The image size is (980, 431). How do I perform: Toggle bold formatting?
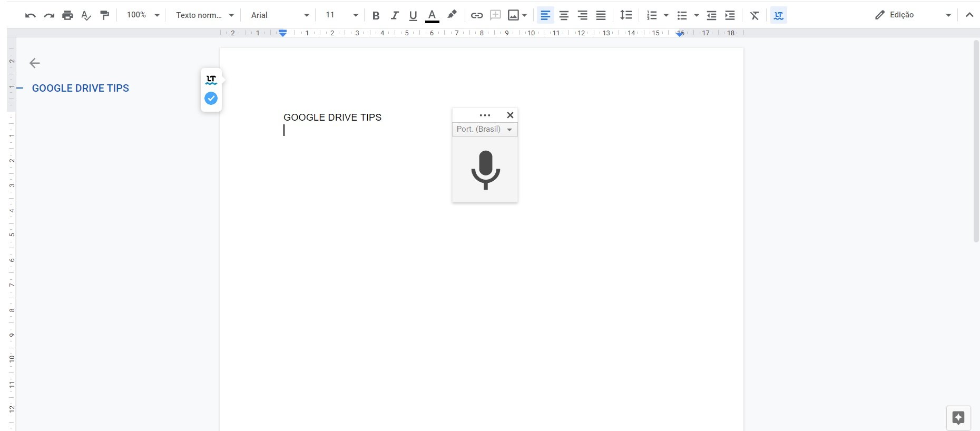click(x=376, y=15)
